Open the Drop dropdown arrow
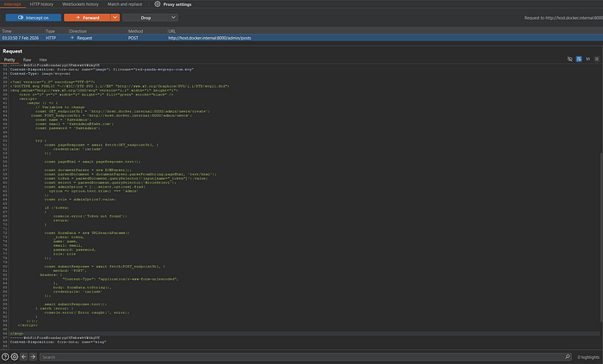Image resolution: width=603 pixels, height=364 pixels. pos(173,18)
